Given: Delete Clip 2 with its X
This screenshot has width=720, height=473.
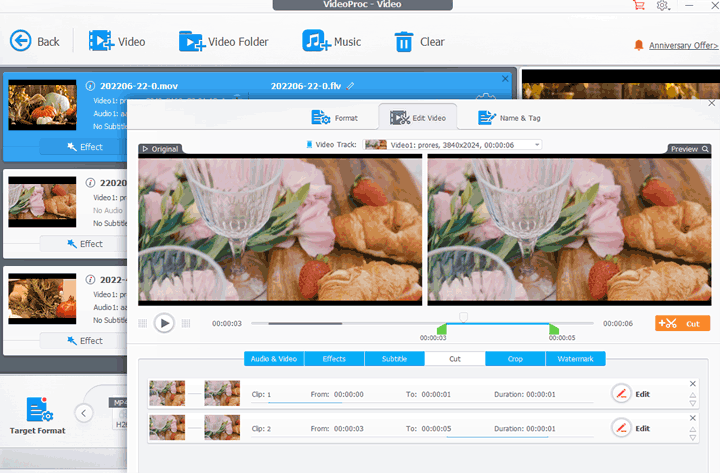Looking at the screenshot, I should point(693,418).
